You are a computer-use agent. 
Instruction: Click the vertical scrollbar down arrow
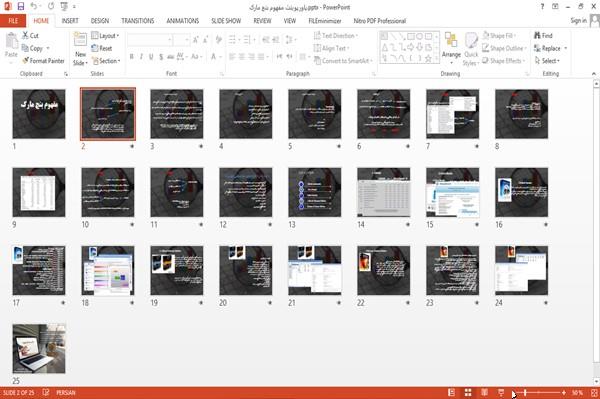point(596,381)
